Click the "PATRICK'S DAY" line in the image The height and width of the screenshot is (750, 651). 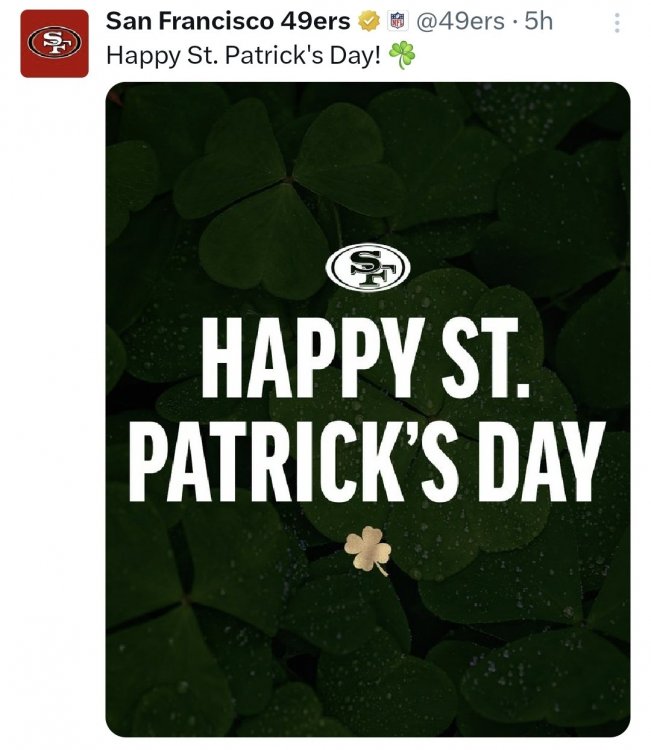point(367,462)
